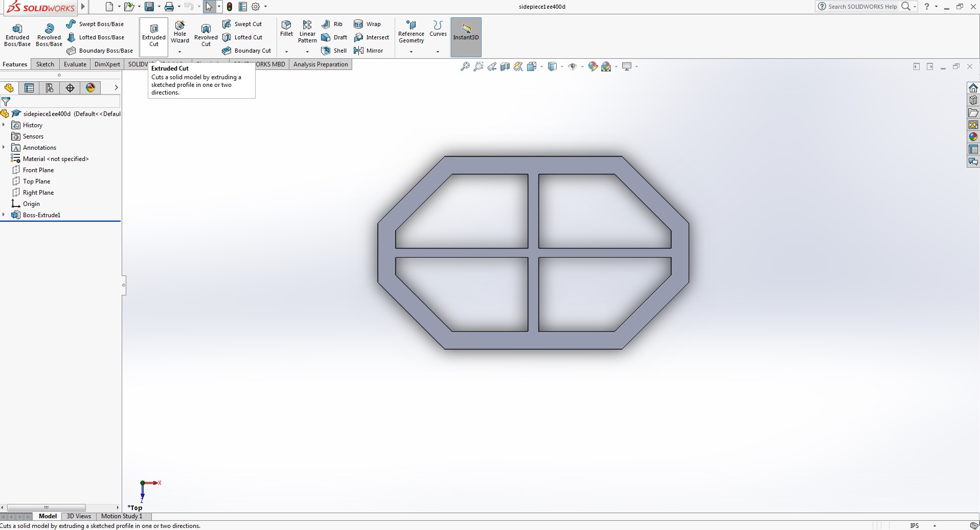Select Front Plane in tree
Viewport: 980px width, 530px height.
(38, 170)
